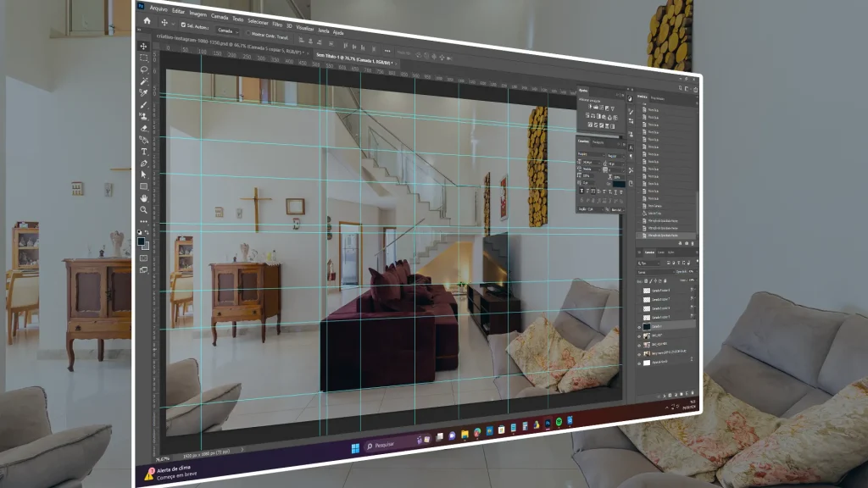
Task: Open the font family dropdown in Character panel
Action: [591, 154]
